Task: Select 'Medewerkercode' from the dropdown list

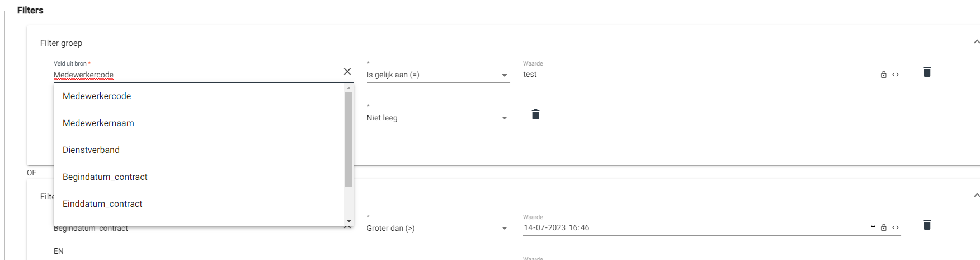Action: (97, 96)
